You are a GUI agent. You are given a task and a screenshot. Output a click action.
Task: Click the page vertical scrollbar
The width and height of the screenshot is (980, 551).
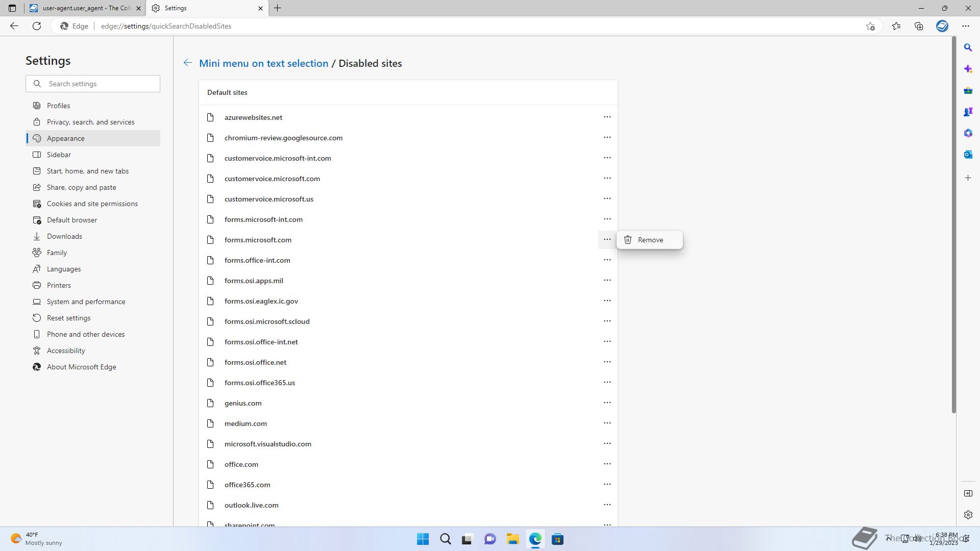pos(953,224)
